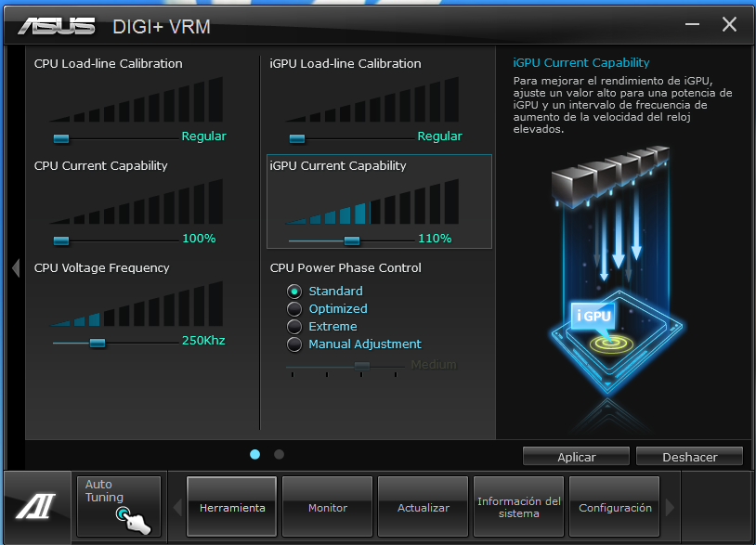Select Optimized power phase control
The image size is (756, 545).
(x=294, y=309)
